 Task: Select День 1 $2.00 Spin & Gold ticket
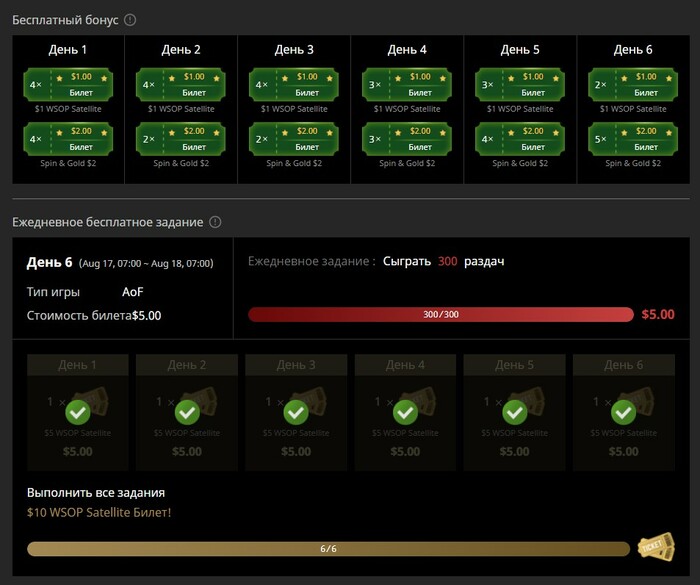[68, 139]
